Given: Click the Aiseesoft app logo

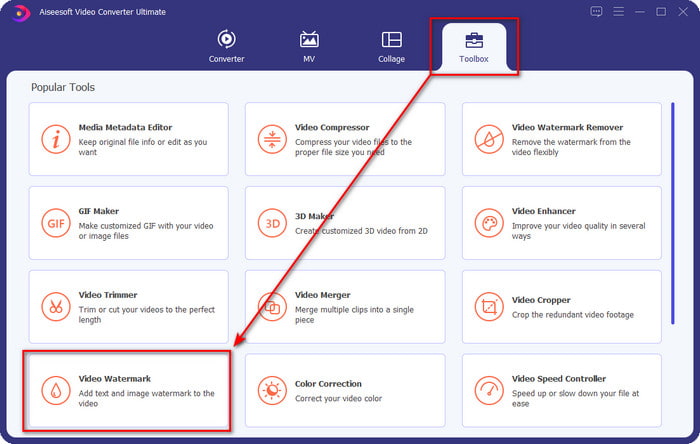Looking at the screenshot, I should pos(20,12).
